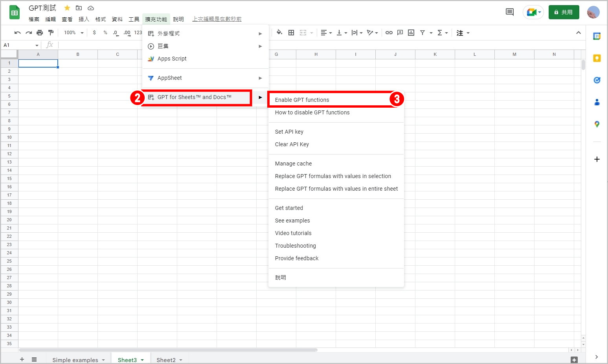Open text rotation options
The image size is (608, 364).
(x=372, y=33)
